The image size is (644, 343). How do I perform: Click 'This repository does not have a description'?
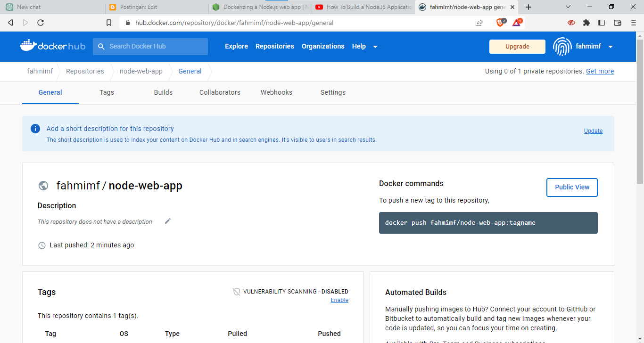click(x=95, y=221)
